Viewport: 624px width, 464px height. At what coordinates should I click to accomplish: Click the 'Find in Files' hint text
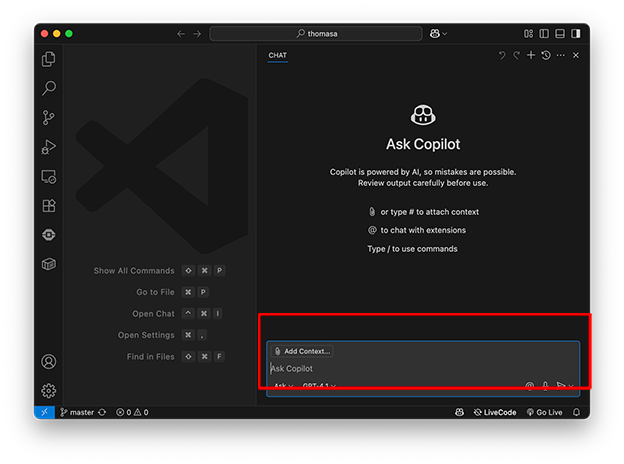[x=150, y=357]
